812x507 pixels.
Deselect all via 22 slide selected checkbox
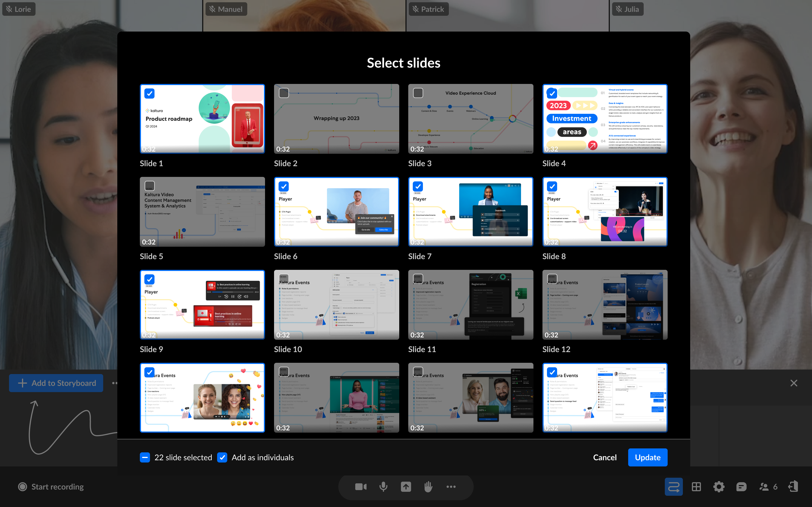145,457
